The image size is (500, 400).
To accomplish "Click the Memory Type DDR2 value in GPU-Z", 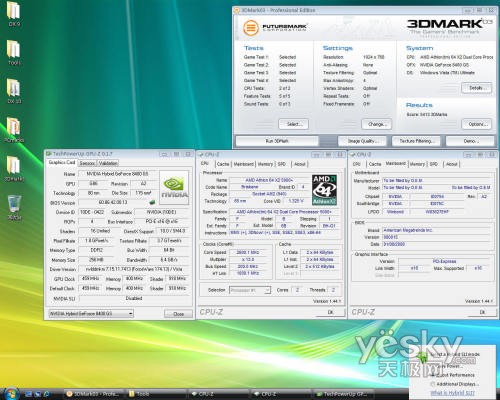I will point(96,250).
